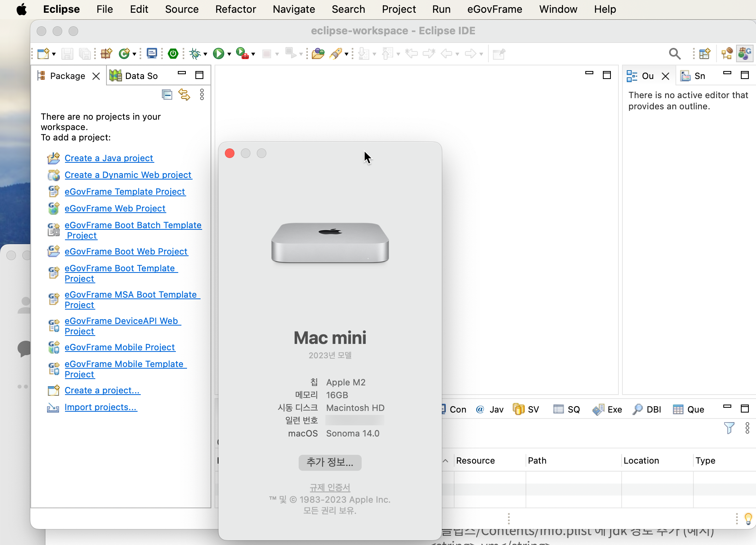
Task: Click the Debug bug icon
Action: pos(195,53)
